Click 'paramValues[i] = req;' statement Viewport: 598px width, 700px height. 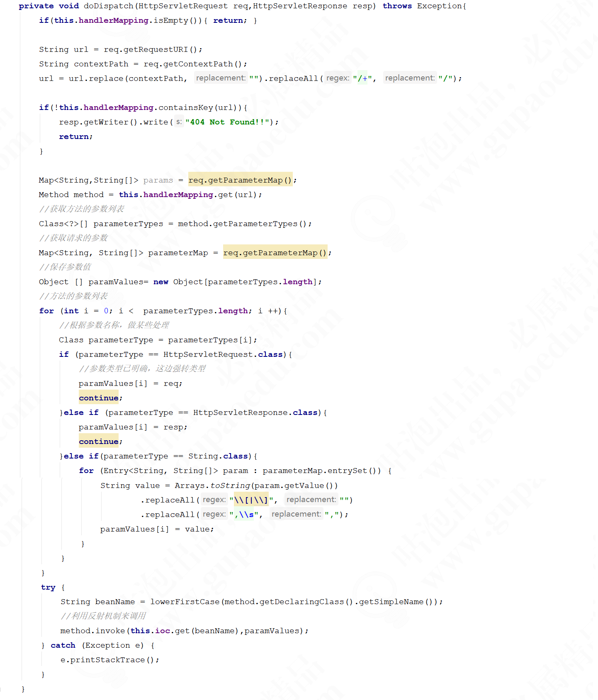tap(130, 384)
